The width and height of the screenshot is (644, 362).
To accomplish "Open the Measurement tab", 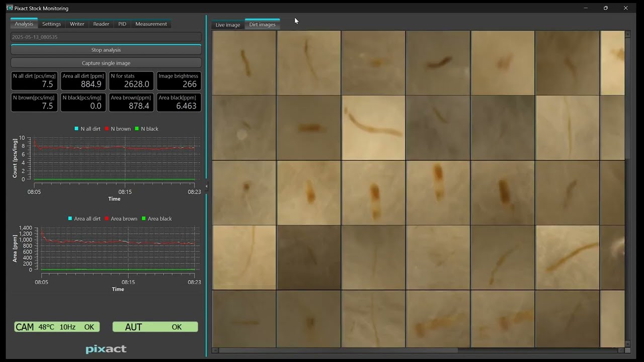I will click(x=151, y=24).
